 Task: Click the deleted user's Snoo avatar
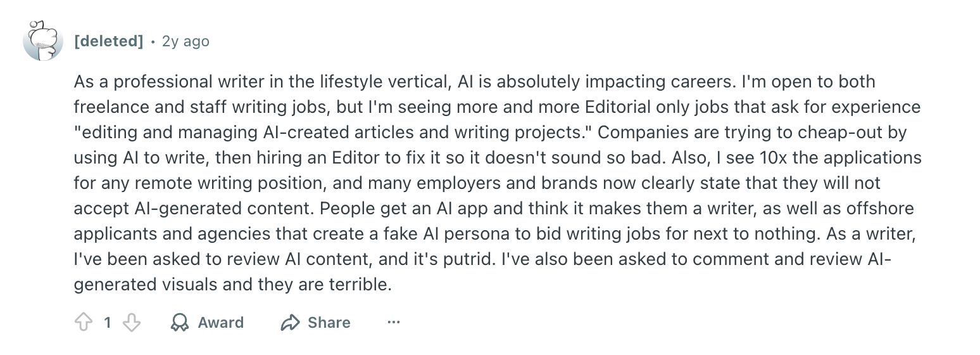click(43, 41)
